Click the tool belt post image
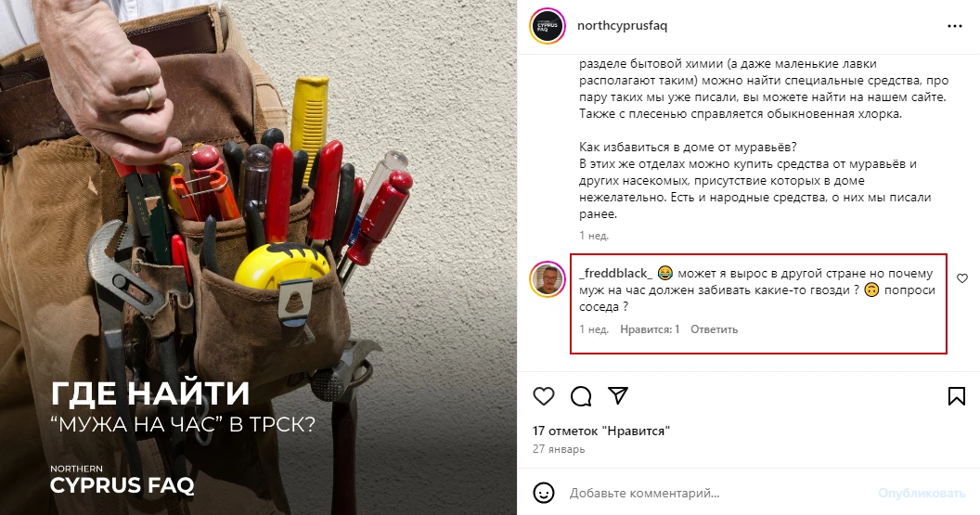This screenshot has height=515, width=980. point(258,258)
